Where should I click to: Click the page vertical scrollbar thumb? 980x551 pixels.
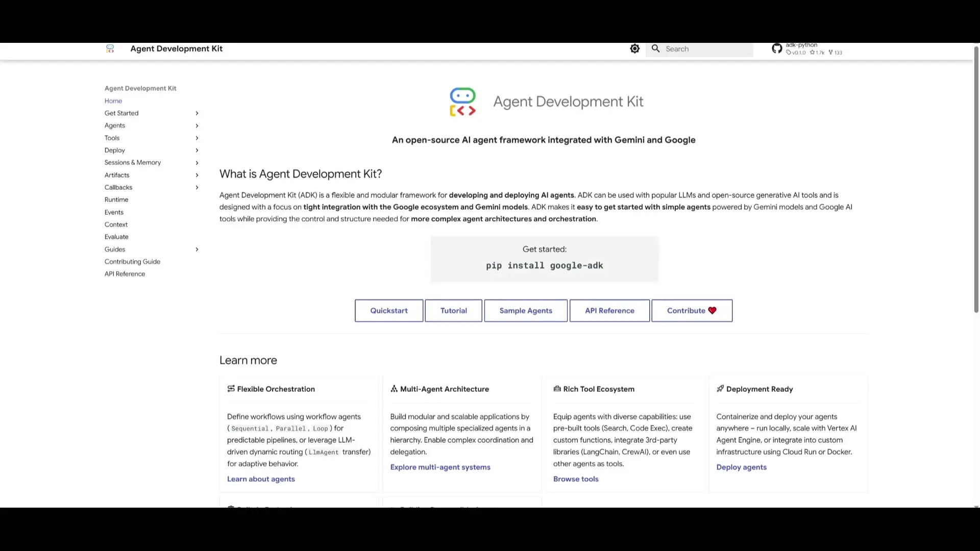(x=976, y=179)
